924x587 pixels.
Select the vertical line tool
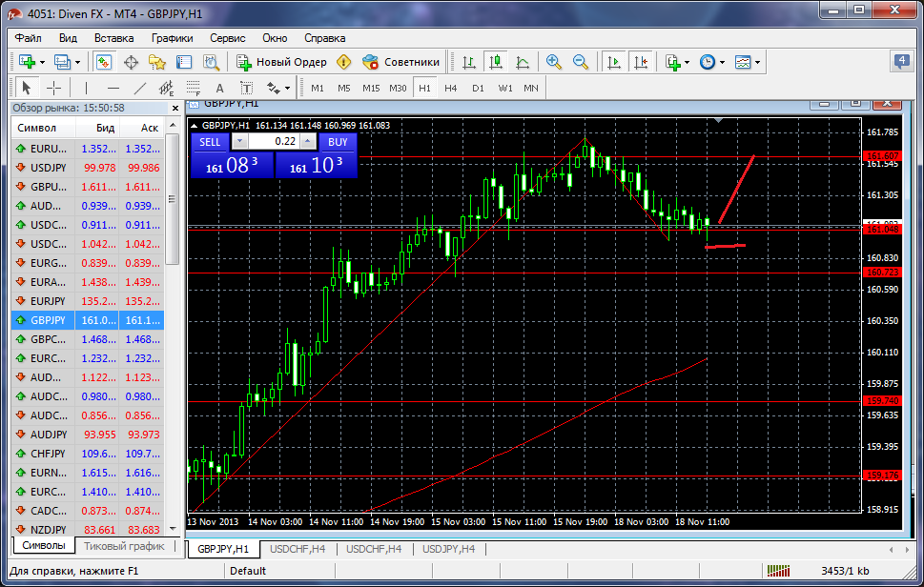(x=86, y=88)
